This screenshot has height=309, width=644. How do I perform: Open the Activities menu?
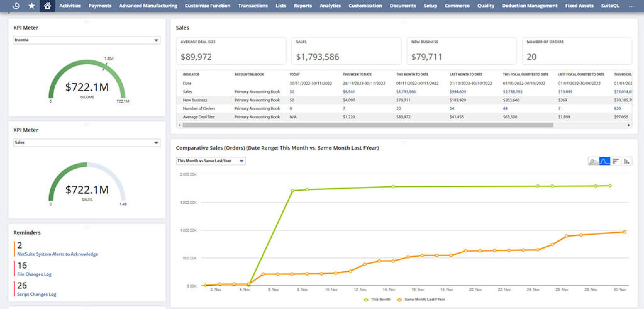[x=70, y=6]
